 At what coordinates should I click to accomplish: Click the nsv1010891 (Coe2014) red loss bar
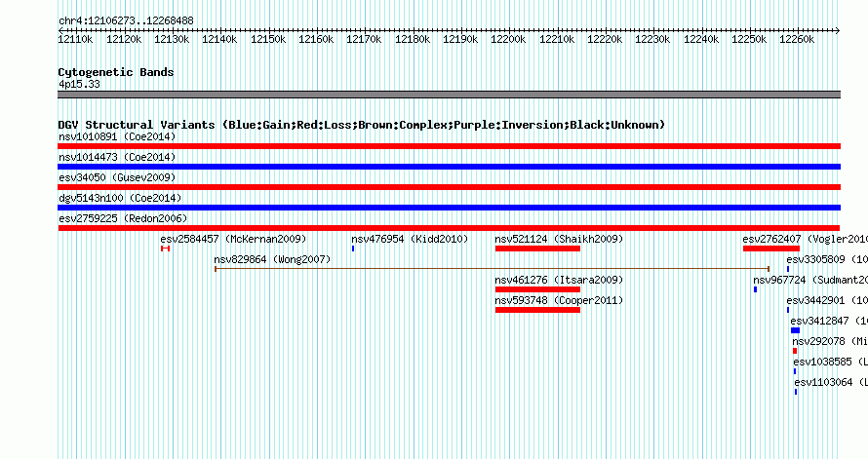pos(449,146)
